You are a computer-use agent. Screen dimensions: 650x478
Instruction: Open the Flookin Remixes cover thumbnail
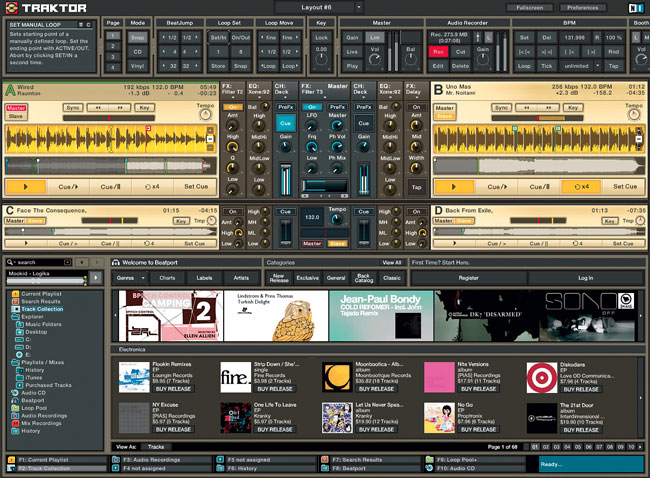click(134, 377)
